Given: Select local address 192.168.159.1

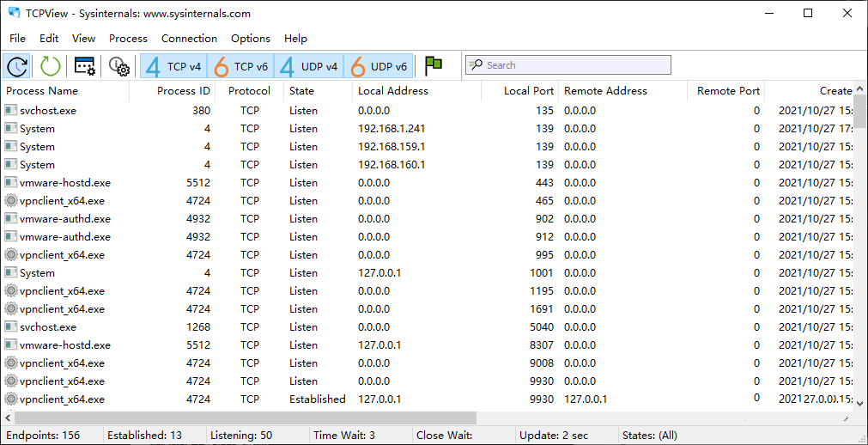Looking at the screenshot, I should tap(392, 146).
